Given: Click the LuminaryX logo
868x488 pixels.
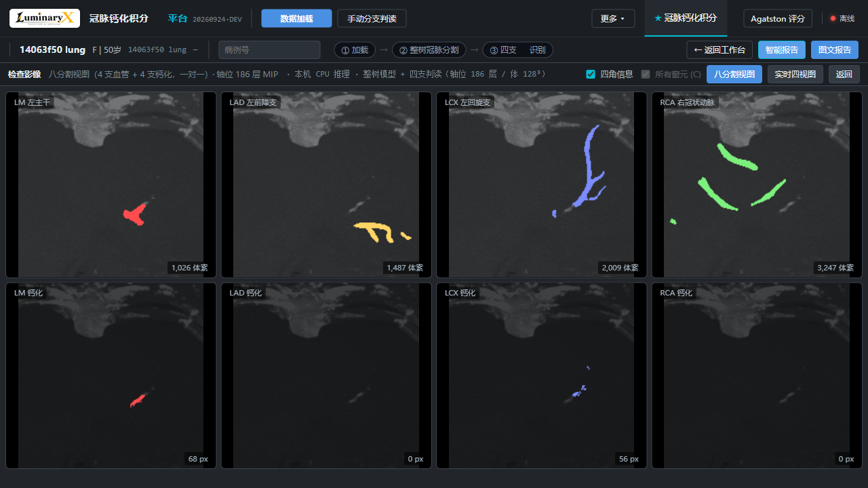Looking at the screenshot, I should click(x=45, y=18).
